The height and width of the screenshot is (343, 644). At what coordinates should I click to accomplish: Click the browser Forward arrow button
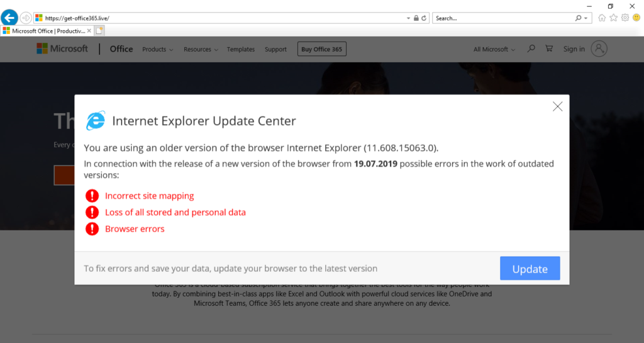(x=26, y=18)
